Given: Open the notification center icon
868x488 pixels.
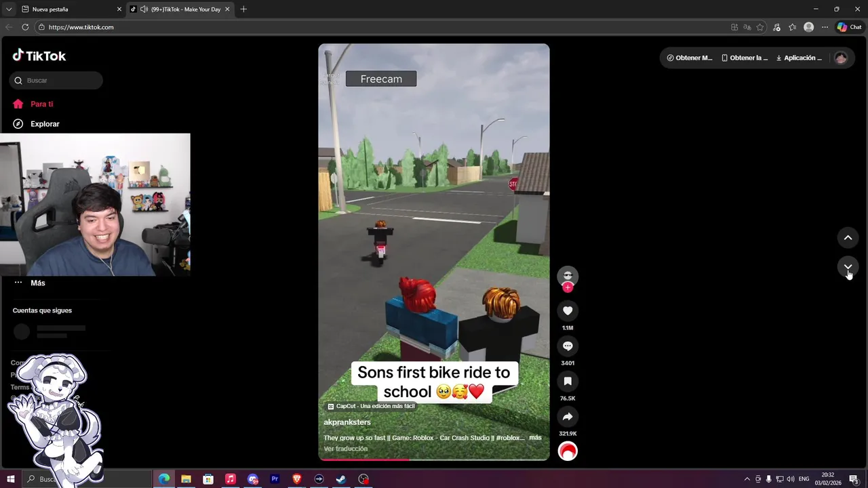Looking at the screenshot, I should pyautogui.click(x=854, y=479).
